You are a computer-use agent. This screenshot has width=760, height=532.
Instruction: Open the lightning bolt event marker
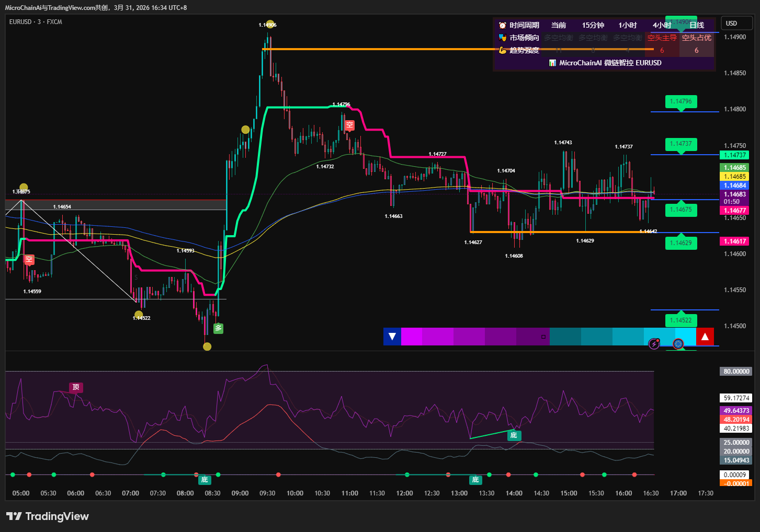(654, 343)
